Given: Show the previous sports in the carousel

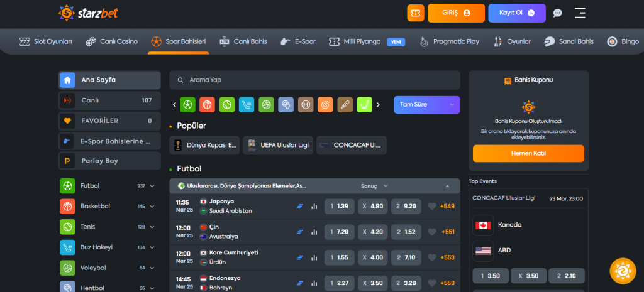Looking at the screenshot, I should point(174,105).
